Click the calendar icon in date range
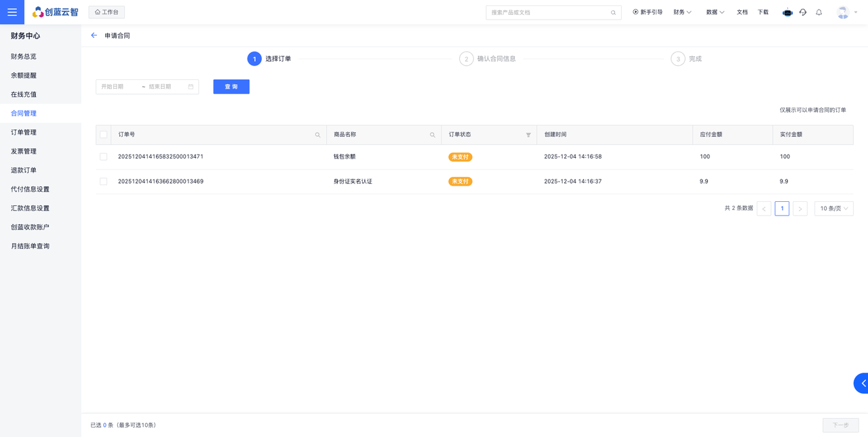The width and height of the screenshot is (868, 437). (191, 87)
